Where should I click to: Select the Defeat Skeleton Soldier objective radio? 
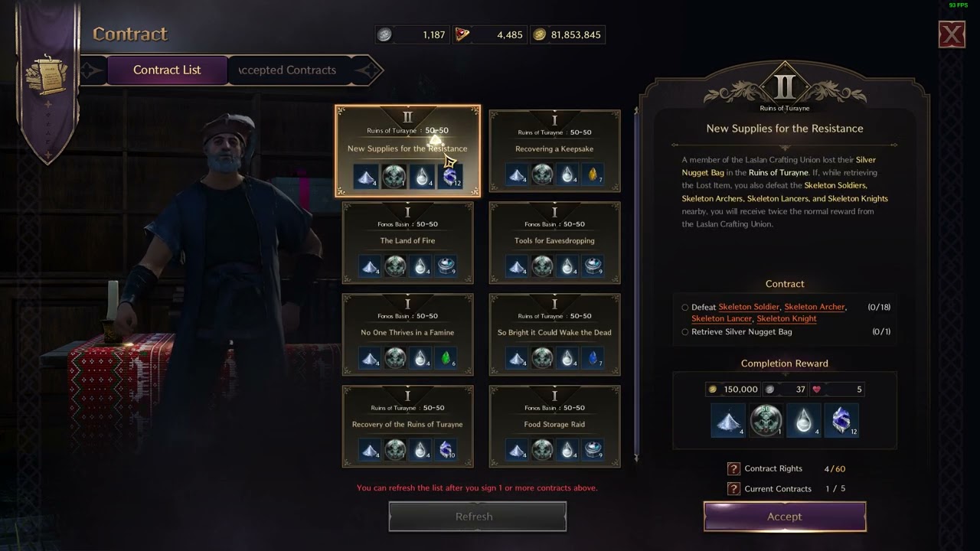point(685,307)
